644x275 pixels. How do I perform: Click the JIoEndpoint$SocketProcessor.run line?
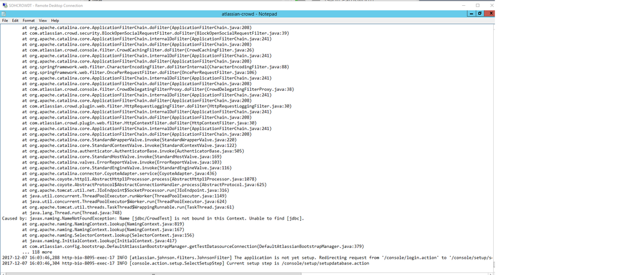tap(126, 191)
